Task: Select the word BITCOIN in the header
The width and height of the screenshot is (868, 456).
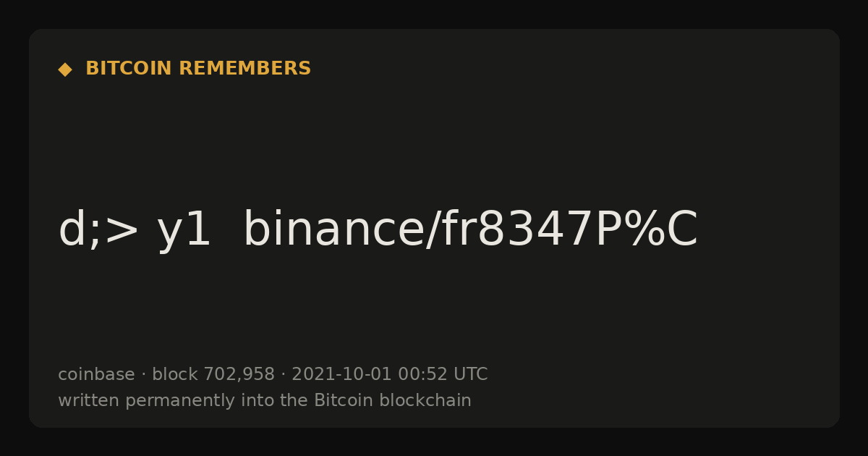Action: tap(129, 69)
